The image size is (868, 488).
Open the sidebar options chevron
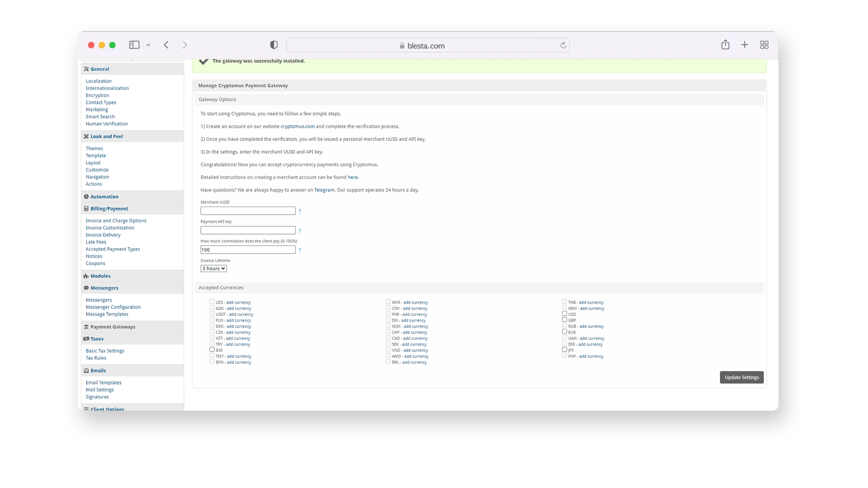coord(148,45)
